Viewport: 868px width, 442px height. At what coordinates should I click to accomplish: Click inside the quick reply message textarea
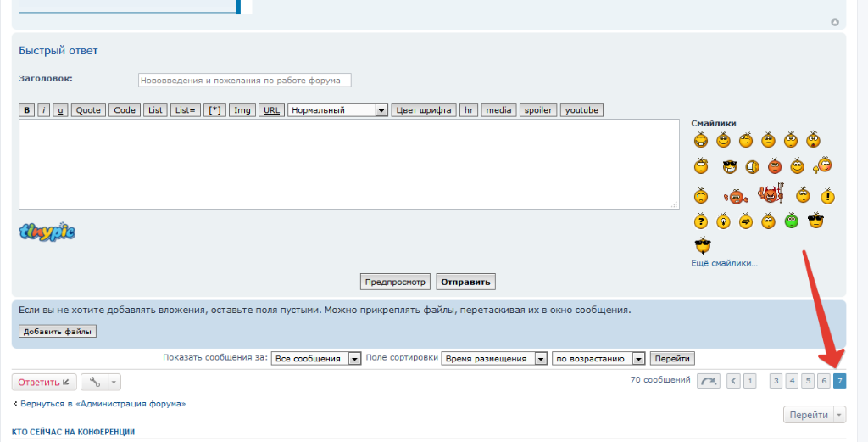pos(348,164)
